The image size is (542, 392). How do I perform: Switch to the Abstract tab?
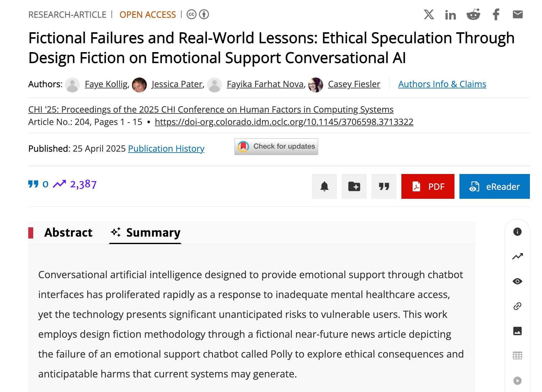tap(69, 233)
